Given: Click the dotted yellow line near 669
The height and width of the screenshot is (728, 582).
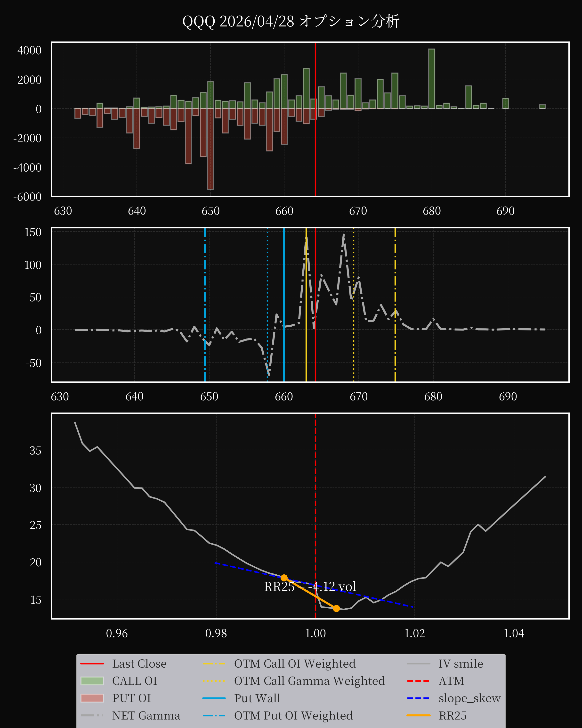Looking at the screenshot, I should [354, 305].
